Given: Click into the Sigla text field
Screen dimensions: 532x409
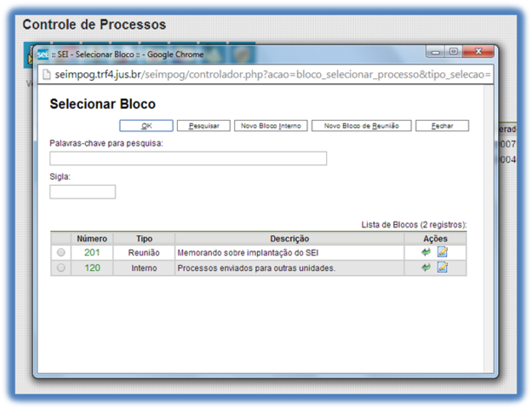Looking at the screenshot, I should click(83, 192).
